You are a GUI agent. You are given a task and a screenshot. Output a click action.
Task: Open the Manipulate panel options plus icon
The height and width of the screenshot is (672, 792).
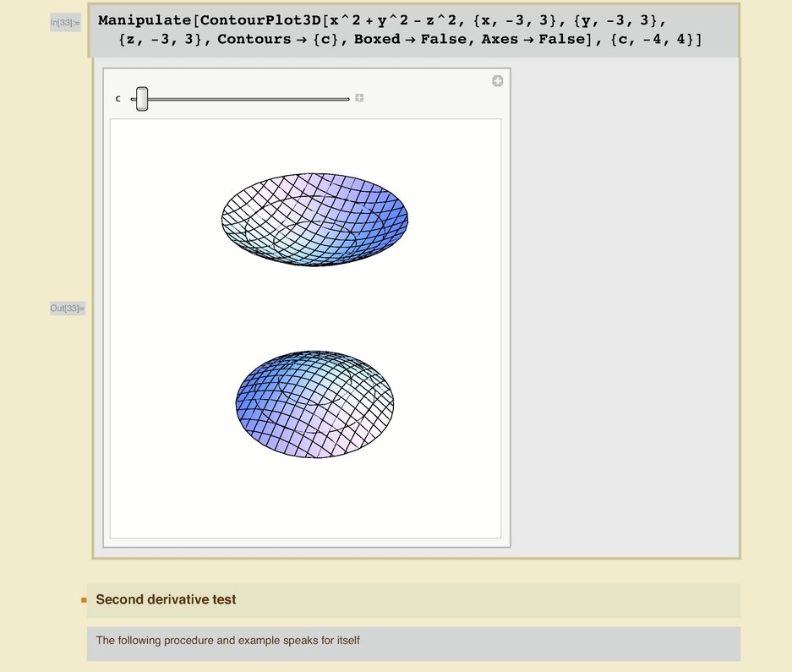point(497,81)
